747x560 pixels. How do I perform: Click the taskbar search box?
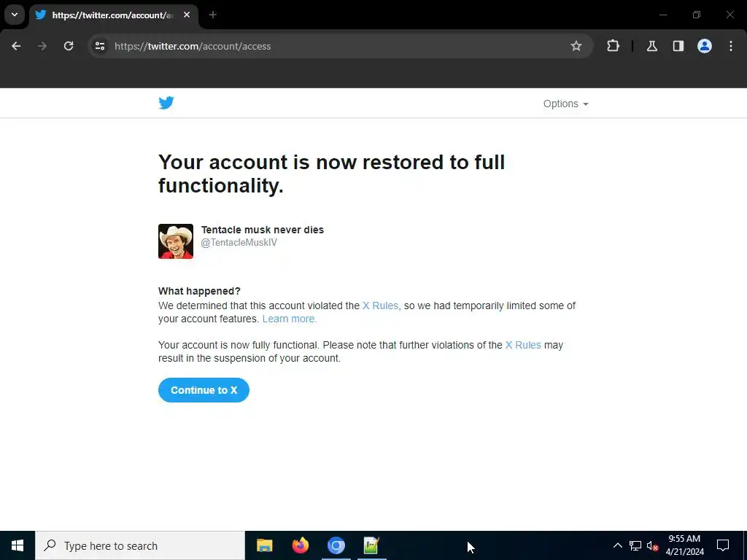point(140,545)
